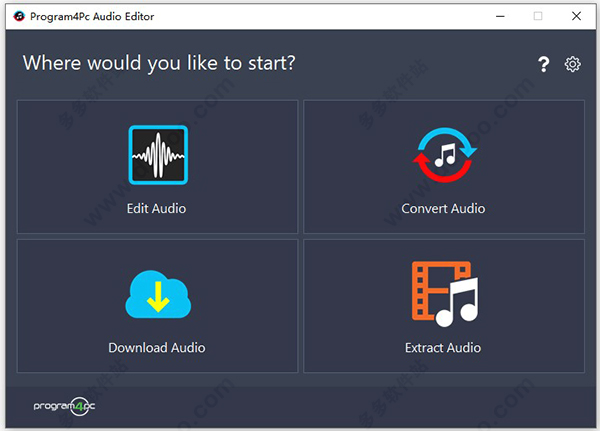The width and height of the screenshot is (600, 431).
Task: Click the Extract Audio label
Action: tap(443, 348)
